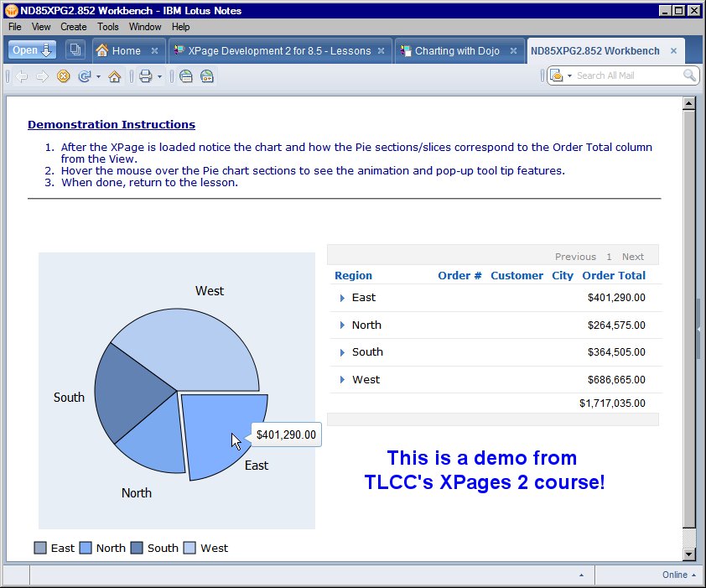Open the search scope dropdown arrow
The image size is (706, 588).
click(x=568, y=76)
